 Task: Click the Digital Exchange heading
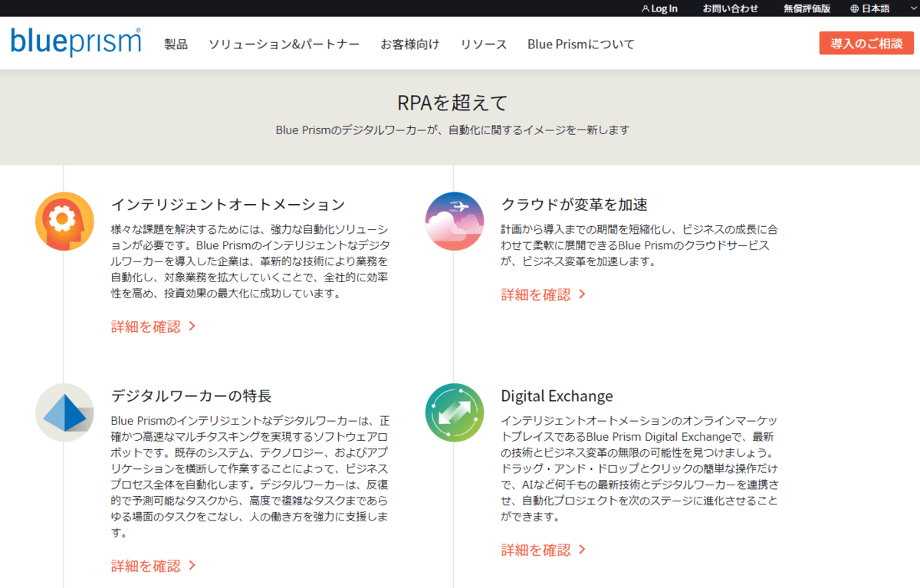pos(557,396)
